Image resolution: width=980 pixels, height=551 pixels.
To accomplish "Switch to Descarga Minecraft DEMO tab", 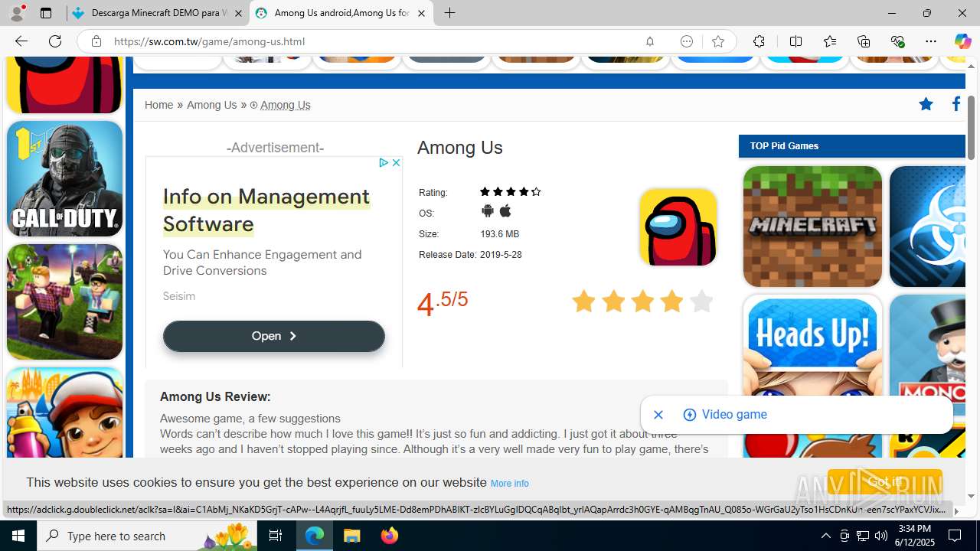I will coord(157,13).
